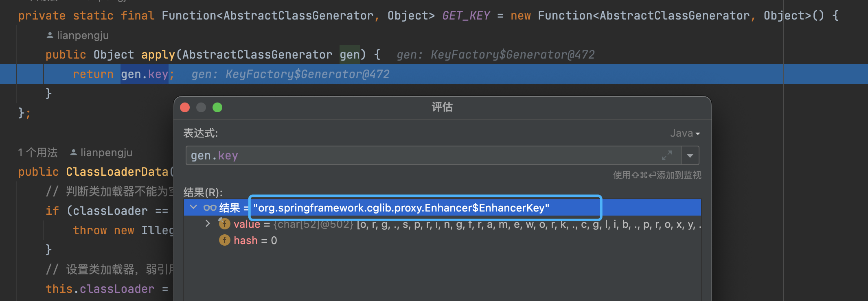This screenshot has height=301, width=868.
Task: Click author lianpengju next to 1 个用法
Action: [x=106, y=153]
